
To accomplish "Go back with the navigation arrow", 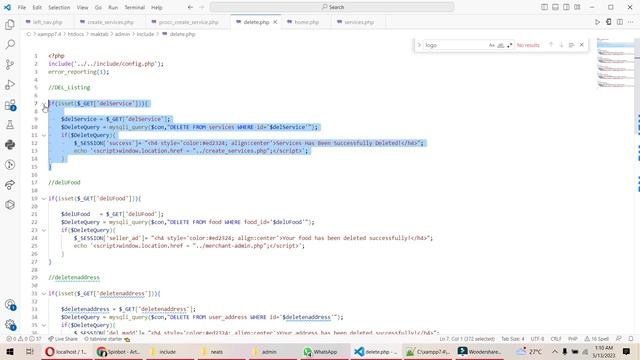I will [190, 7].
